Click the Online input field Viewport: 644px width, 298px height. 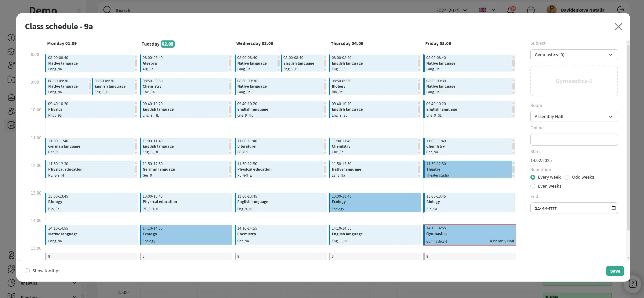pyautogui.click(x=574, y=140)
